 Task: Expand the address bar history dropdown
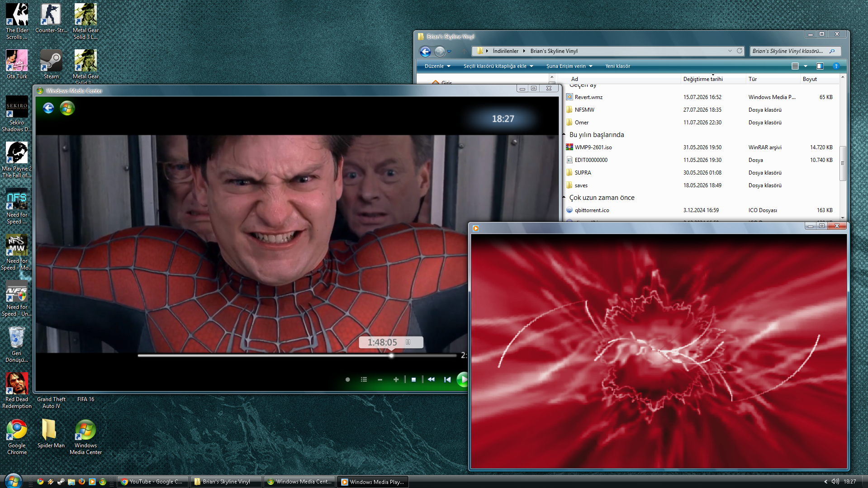coord(730,51)
